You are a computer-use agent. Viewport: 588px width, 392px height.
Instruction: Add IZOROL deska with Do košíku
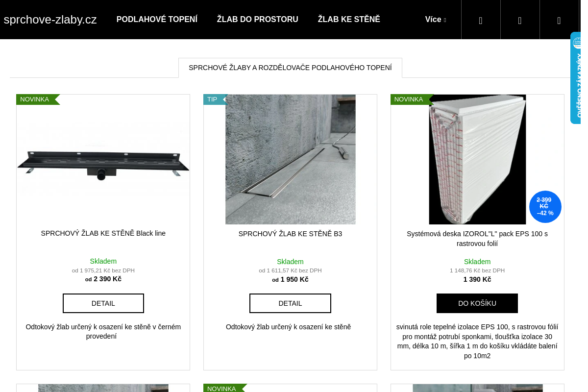click(477, 303)
